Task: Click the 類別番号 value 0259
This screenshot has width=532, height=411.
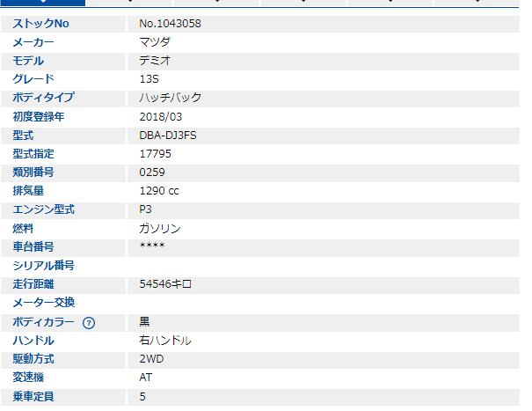Action: click(151, 172)
